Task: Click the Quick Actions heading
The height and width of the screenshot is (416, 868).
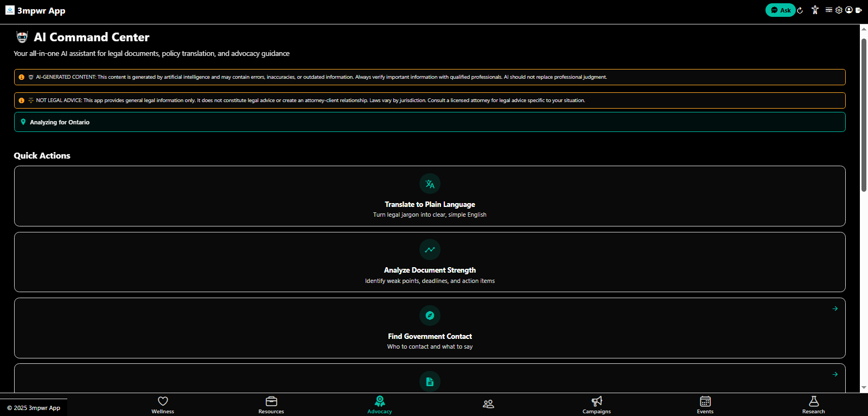Action: (x=42, y=155)
